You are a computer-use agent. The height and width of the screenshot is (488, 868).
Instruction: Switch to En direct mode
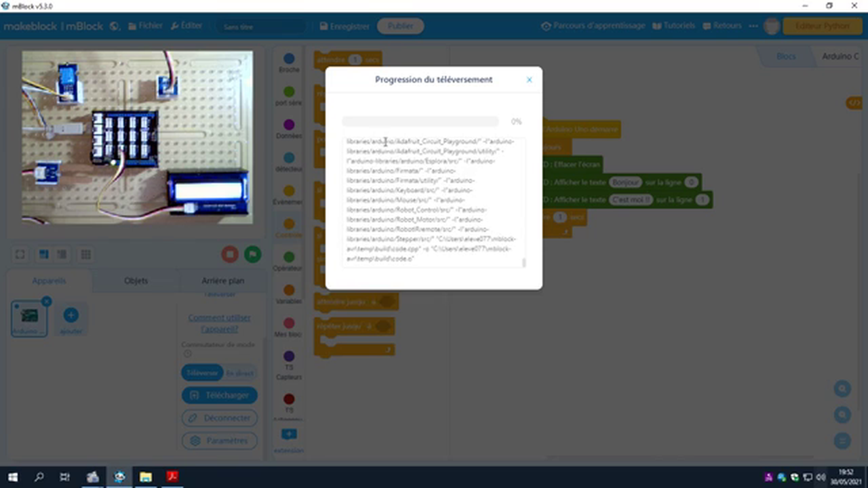click(240, 373)
